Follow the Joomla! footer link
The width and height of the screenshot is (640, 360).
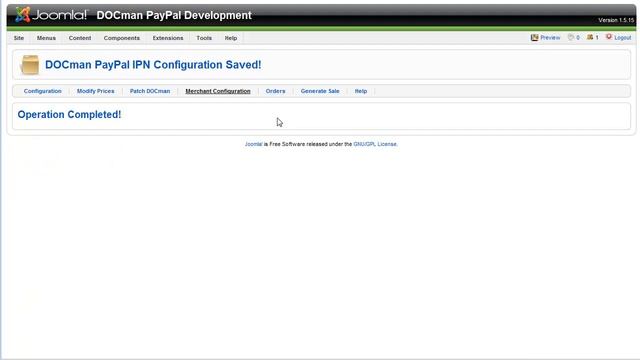[x=253, y=144]
